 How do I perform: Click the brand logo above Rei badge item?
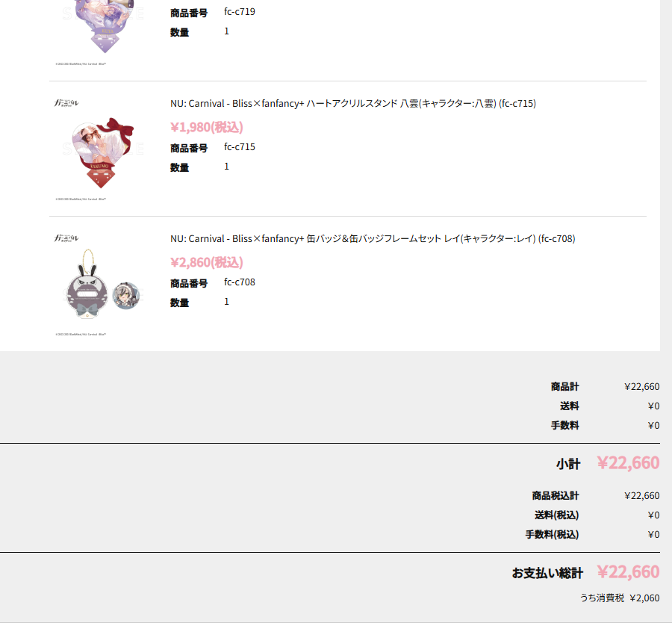[x=66, y=238]
